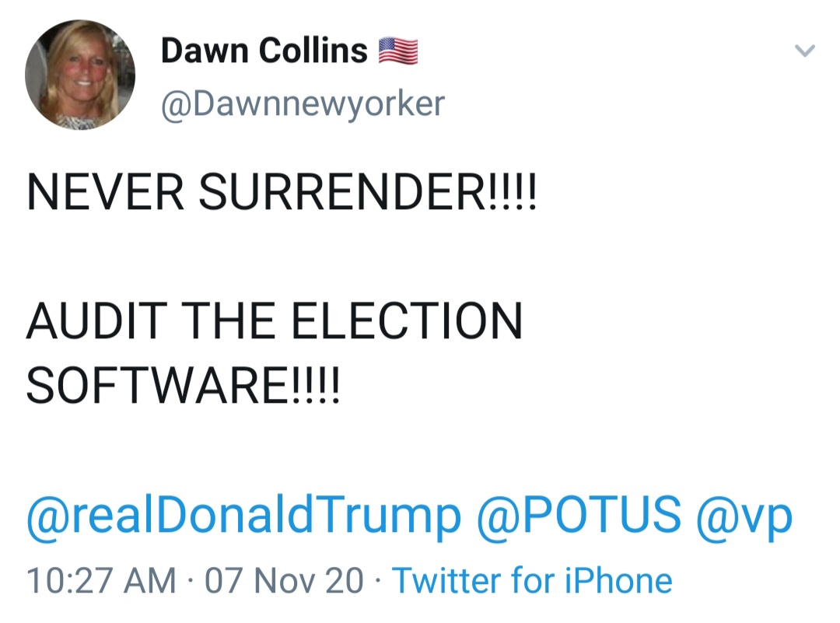The height and width of the screenshot is (623, 840).
Task: Click the word NEVER in the tweet
Action: click(x=106, y=192)
